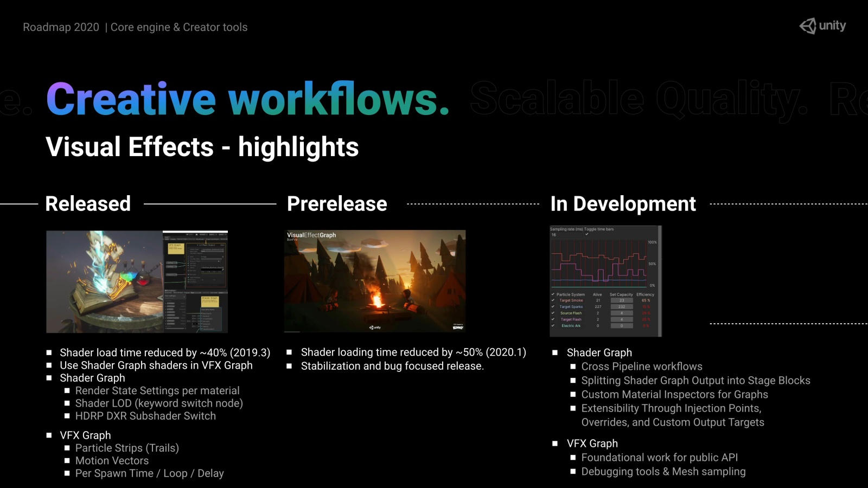Click the 'Visual Effects - highlights' subtitle
Viewport: 868px width, 488px height.
point(202,147)
